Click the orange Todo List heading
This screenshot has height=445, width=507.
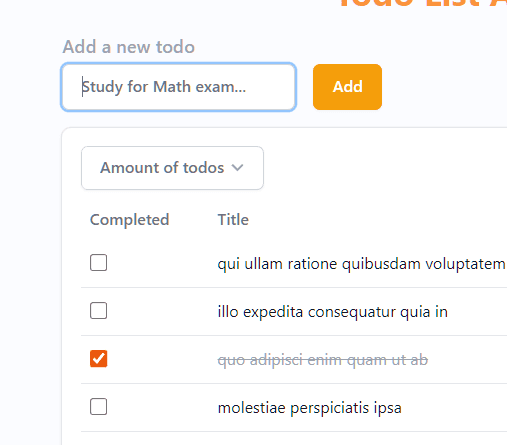[423, 4]
